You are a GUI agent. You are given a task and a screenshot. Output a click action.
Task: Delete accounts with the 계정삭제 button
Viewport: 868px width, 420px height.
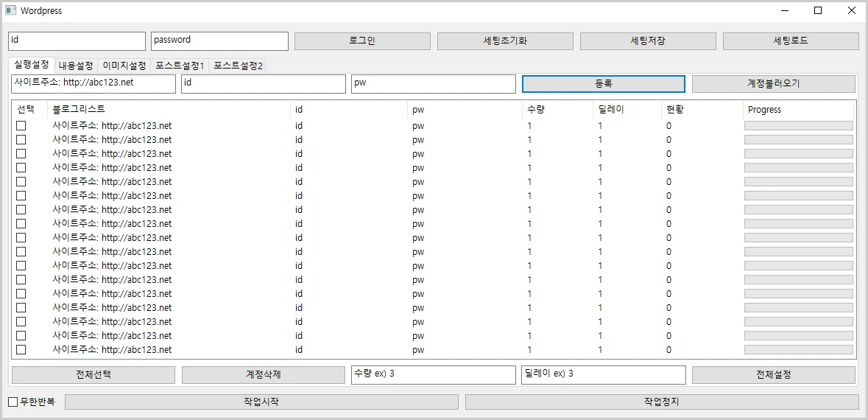point(264,374)
